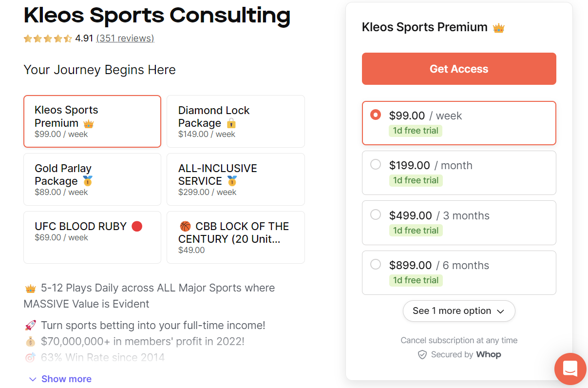The image size is (588, 388).
Task: Click the crown icon next to Kleos Sports Premium
Action: pos(88,124)
